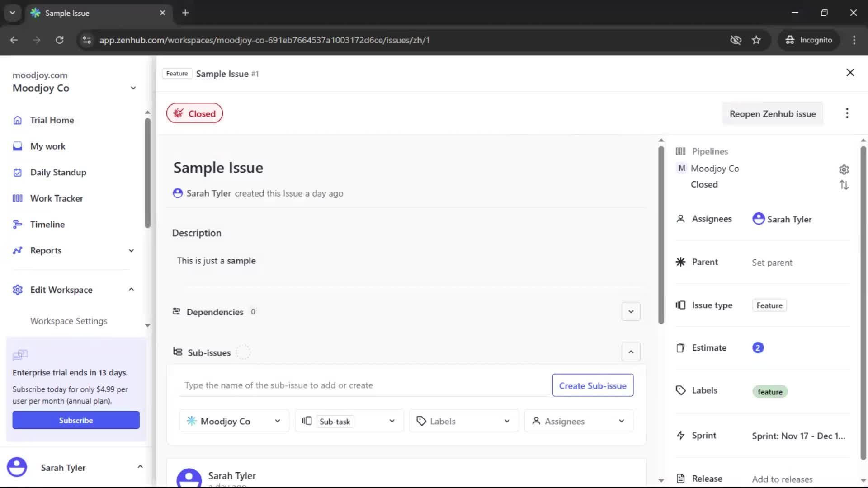Click the Edit Workspace gear icon
Viewport: 868px width, 488px height.
tap(18, 290)
